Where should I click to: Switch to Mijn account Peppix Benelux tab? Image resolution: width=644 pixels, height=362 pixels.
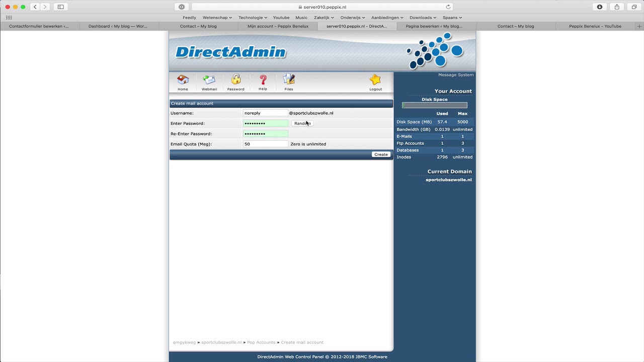pyautogui.click(x=278, y=26)
